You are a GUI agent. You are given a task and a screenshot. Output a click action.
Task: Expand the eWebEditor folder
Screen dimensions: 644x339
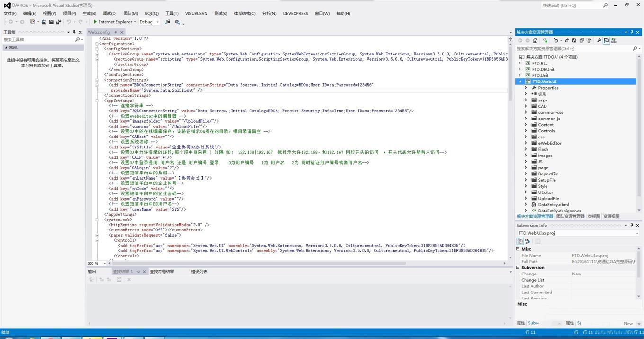click(526, 143)
